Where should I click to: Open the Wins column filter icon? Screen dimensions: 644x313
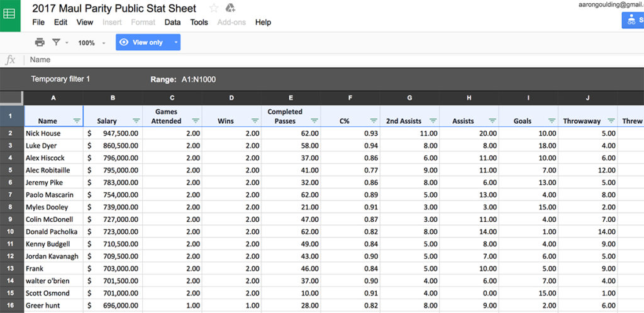tap(255, 121)
